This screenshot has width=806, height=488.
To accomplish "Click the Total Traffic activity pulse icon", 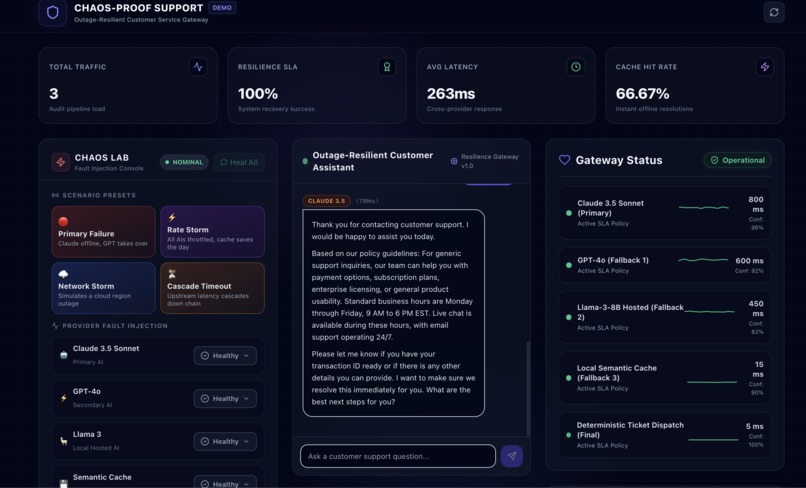I will pos(198,67).
